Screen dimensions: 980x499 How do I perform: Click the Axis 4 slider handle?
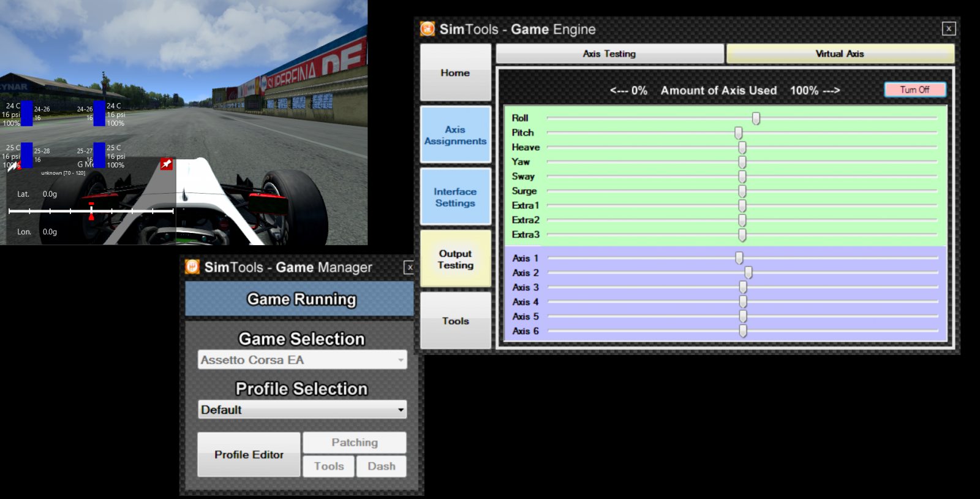(743, 302)
